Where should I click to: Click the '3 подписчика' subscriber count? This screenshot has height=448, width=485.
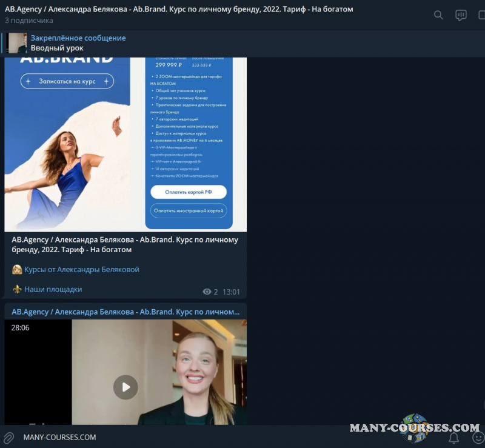pos(29,21)
